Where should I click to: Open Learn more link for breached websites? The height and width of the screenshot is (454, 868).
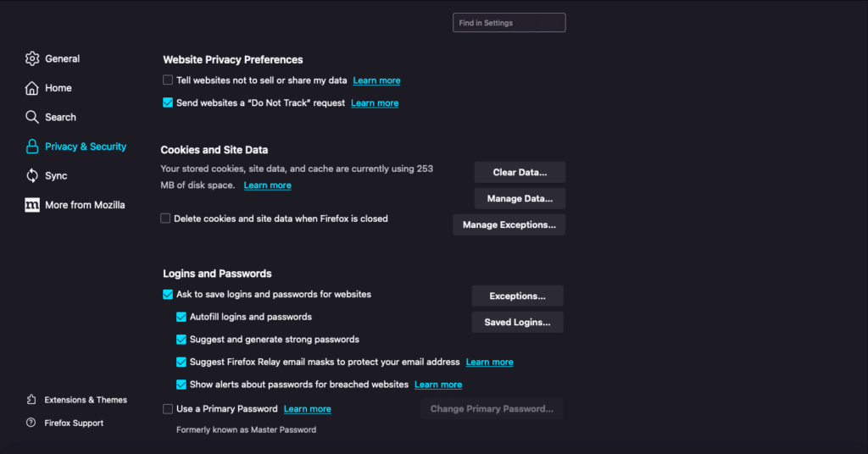[438, 385]
